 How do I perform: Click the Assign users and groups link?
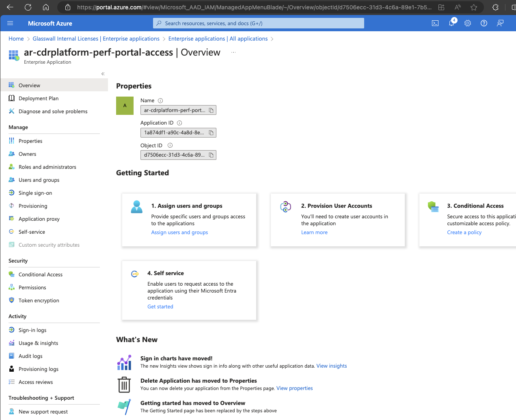179,233
